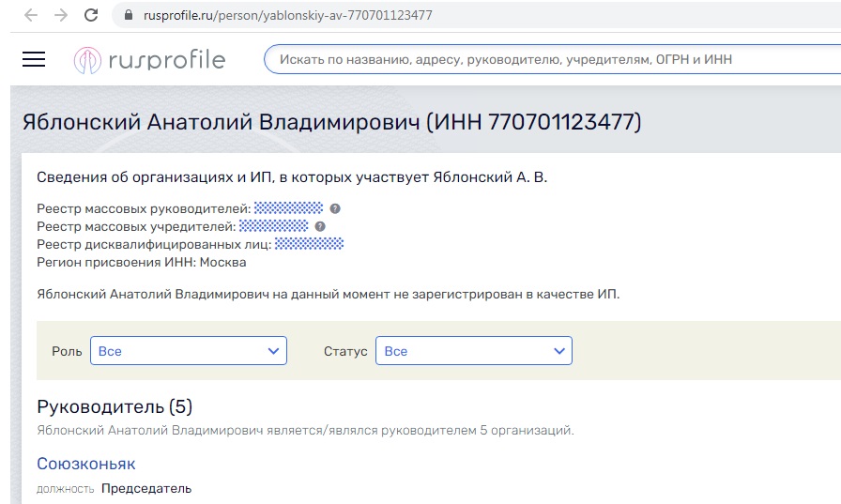The width and height of the screenshot is (841, 504).
Task: Click the Председатель position text
Action: [x=145, y=488]
